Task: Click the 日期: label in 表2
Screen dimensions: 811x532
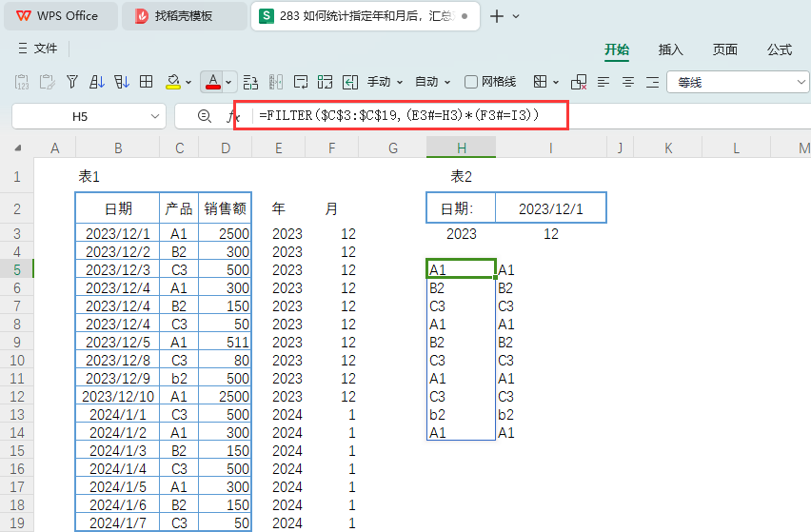Action: (461, 208)
